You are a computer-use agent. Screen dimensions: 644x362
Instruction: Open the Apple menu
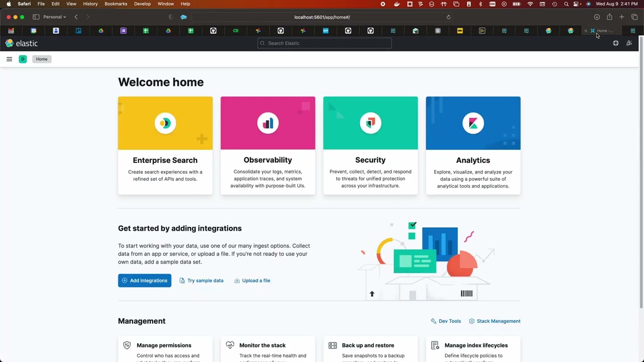pos(9,4)
